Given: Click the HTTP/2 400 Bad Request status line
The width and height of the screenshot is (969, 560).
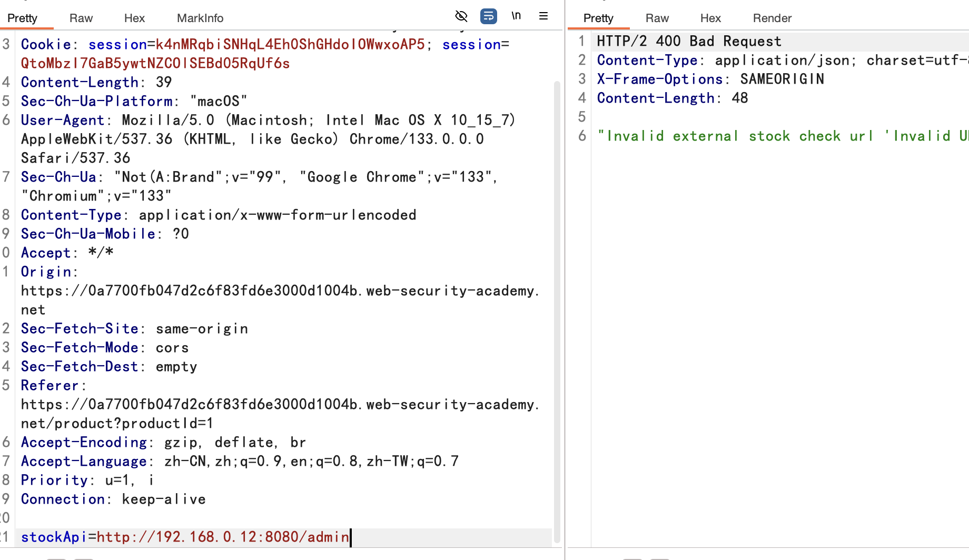Looking at the screenshot, I should [688, 42].
